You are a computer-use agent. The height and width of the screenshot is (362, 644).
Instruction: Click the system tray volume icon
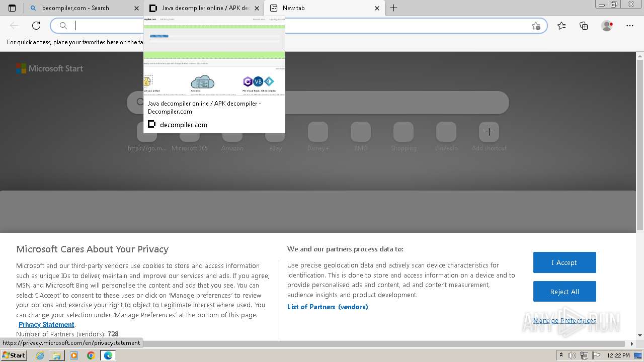tap(572, 355)
